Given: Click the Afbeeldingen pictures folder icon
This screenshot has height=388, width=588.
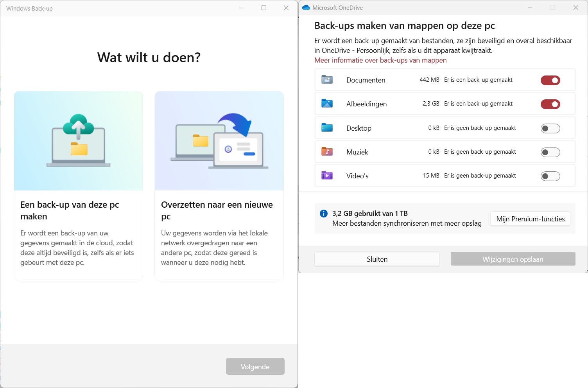Looking at the screenshot, I should (327, 104).
